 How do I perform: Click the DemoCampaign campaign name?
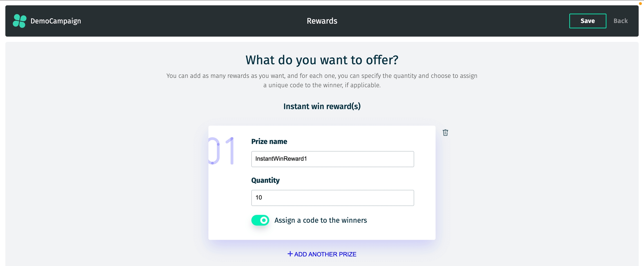56,21
